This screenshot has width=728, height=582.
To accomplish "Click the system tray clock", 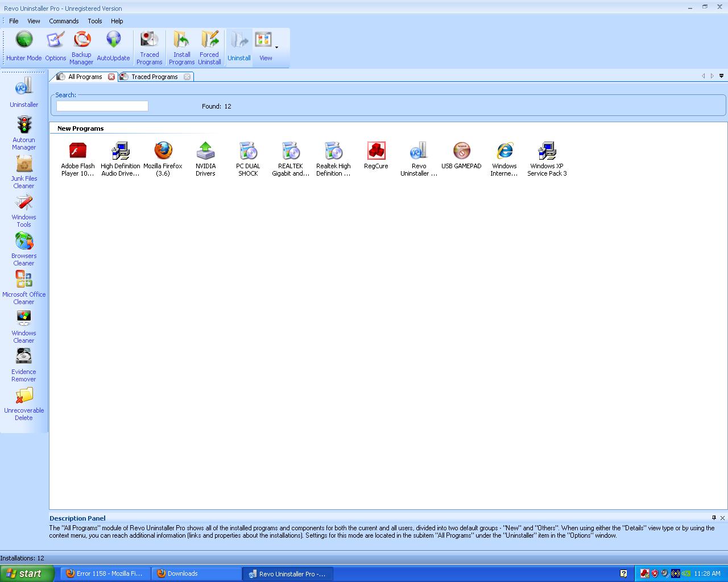I will (707, 573).
